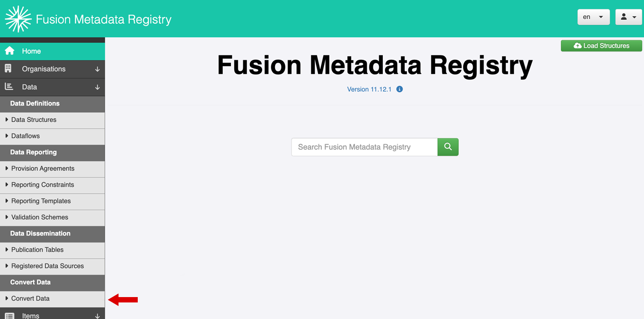Open the Data Structures menu item
This screenshot has width=644, height=319.
(x=52, y=120)
